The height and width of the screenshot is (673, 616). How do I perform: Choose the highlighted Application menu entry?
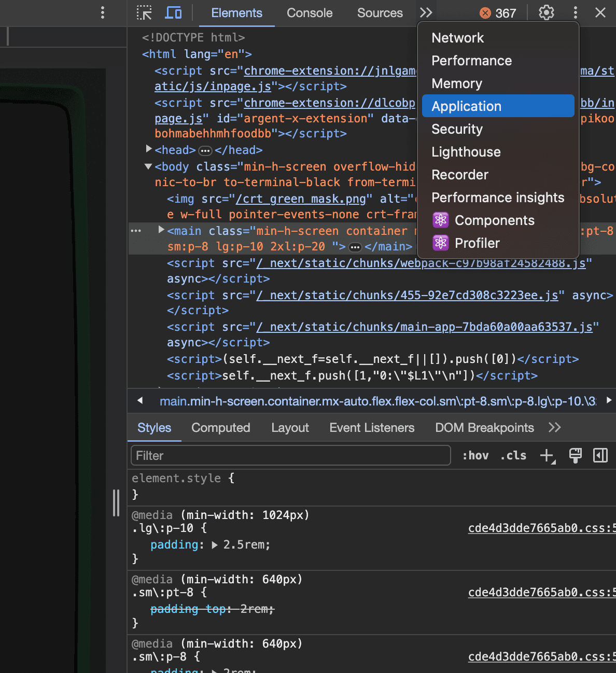(x=498, y=106)
